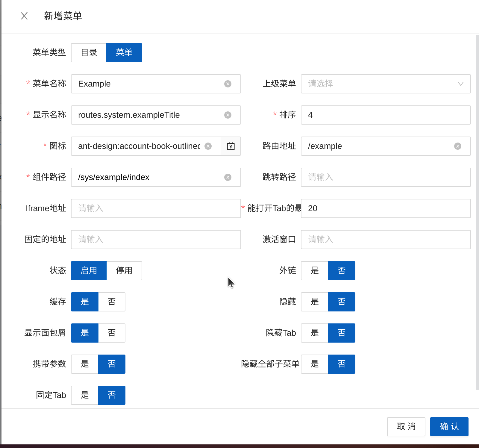
Task: Open the icon picker next to 图标
Action: coord(231,146)
